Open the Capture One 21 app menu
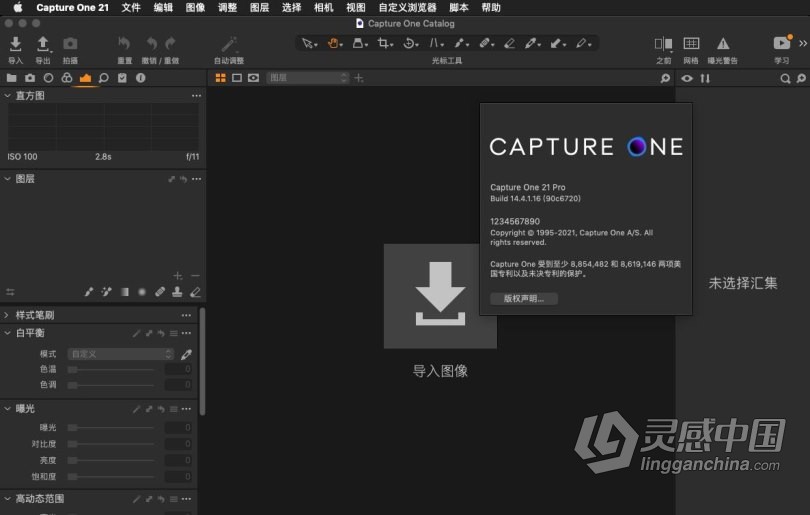 72,7
